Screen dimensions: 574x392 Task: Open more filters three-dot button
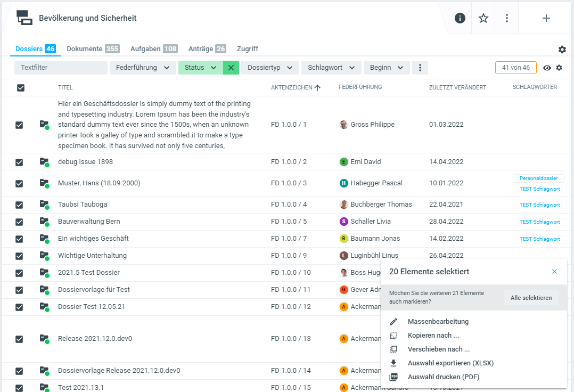pos(420,68)
